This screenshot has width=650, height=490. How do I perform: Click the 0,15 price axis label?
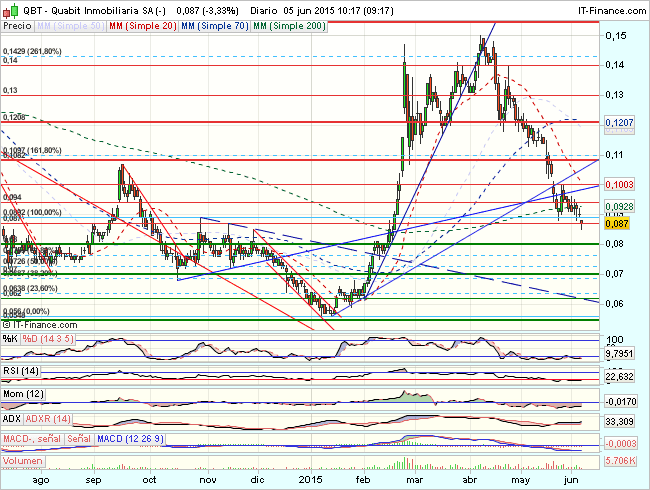[616, 36]
